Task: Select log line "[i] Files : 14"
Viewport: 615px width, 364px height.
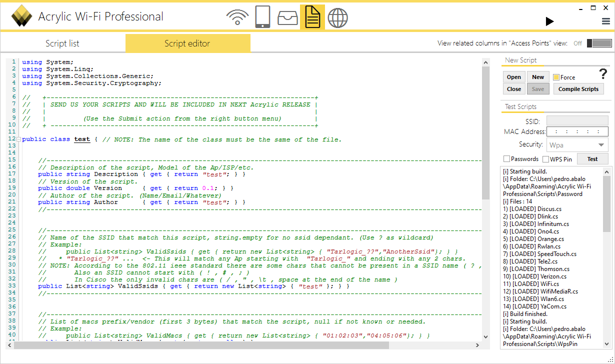Action: coord(517,201)
